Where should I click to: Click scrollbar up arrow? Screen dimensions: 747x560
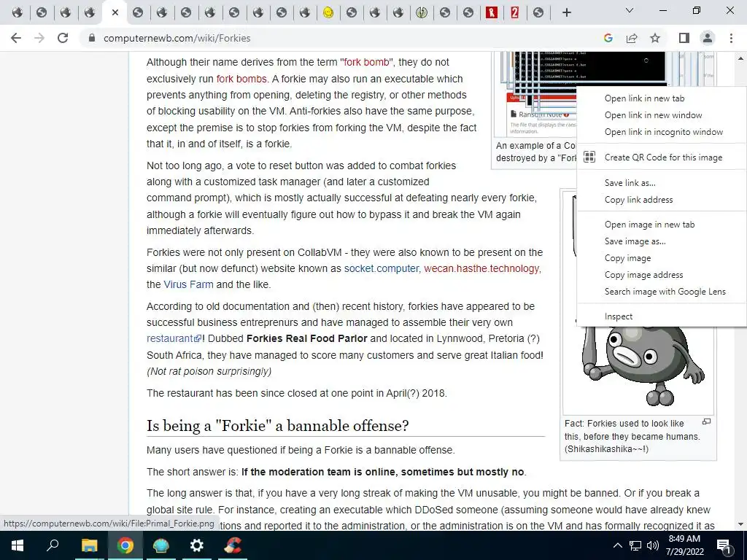741,58
